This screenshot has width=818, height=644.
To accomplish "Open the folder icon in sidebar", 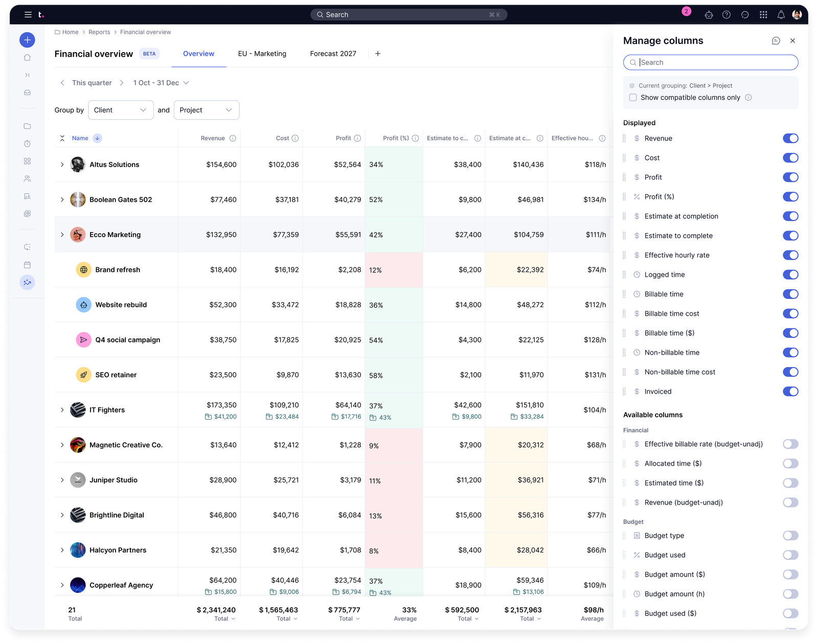I will click(x=27, y=126).
